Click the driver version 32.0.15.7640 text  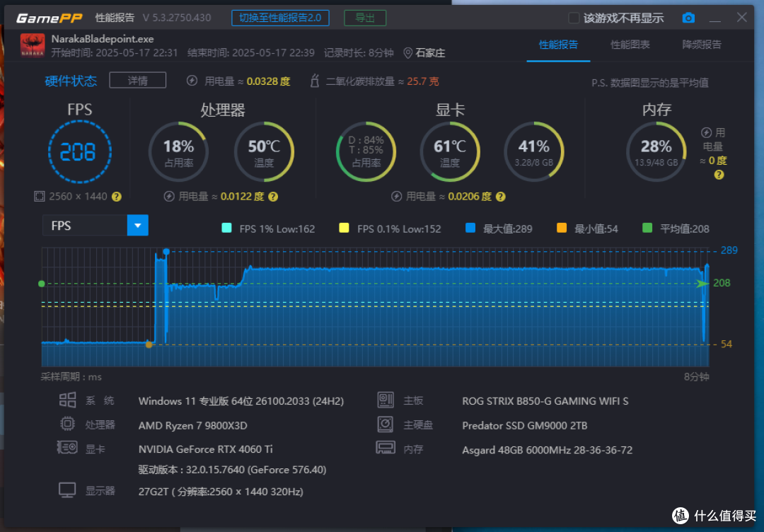(233, 470)
